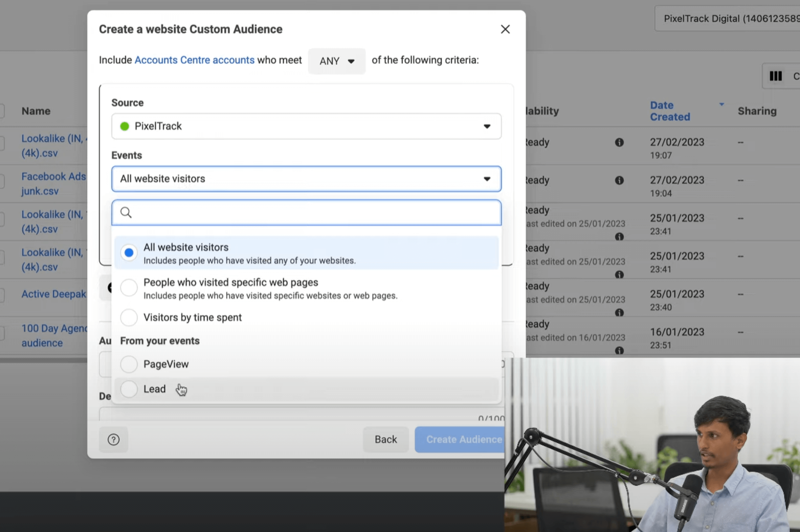Click the help question mark icon
The width and height of the screenshot is (800, 532).
pyautogui.click(x=113, y=439)
